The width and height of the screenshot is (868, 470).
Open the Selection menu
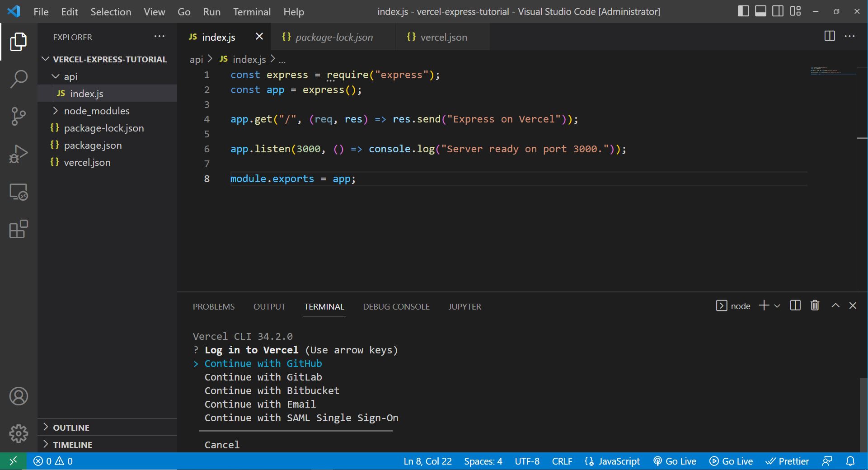coord(111,12)
